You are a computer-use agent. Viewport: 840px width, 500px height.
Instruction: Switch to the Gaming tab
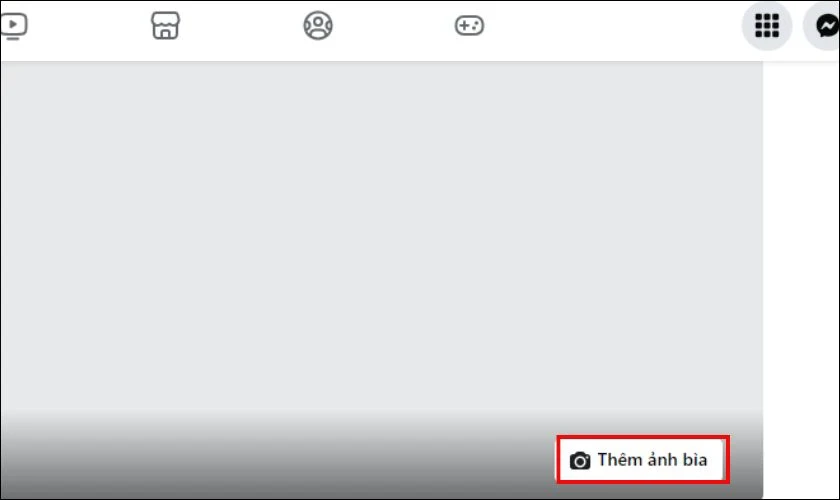[x=469, y=25]
